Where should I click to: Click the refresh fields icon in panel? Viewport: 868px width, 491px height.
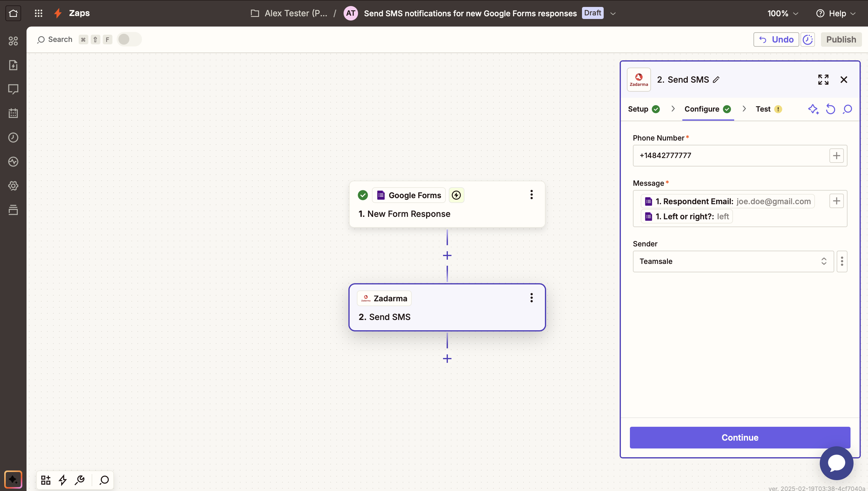(830, 109)
